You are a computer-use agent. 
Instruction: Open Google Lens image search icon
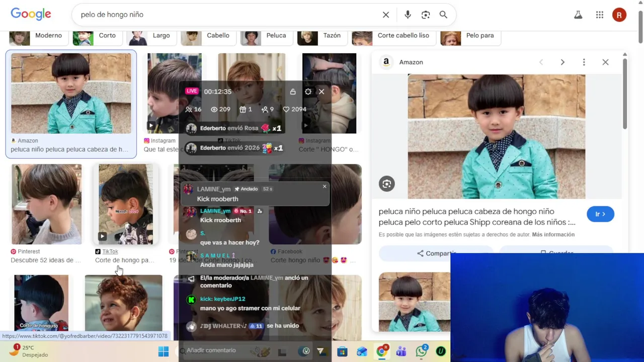[426, 15]
